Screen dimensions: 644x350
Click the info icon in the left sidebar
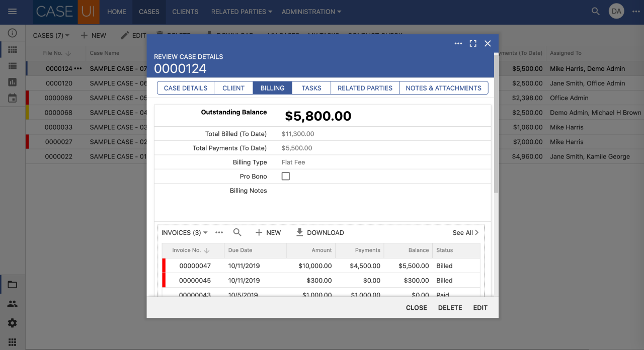[13, 33]
